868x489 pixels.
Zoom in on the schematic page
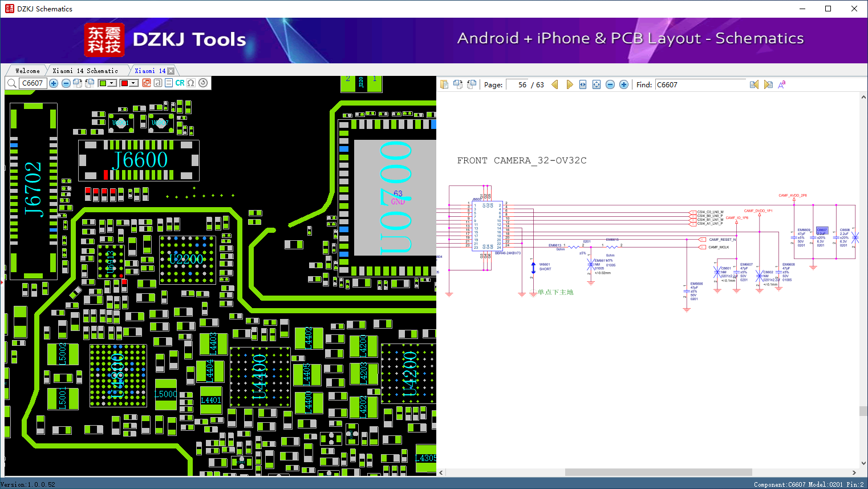pyautogui.click(x=624, y=84)
